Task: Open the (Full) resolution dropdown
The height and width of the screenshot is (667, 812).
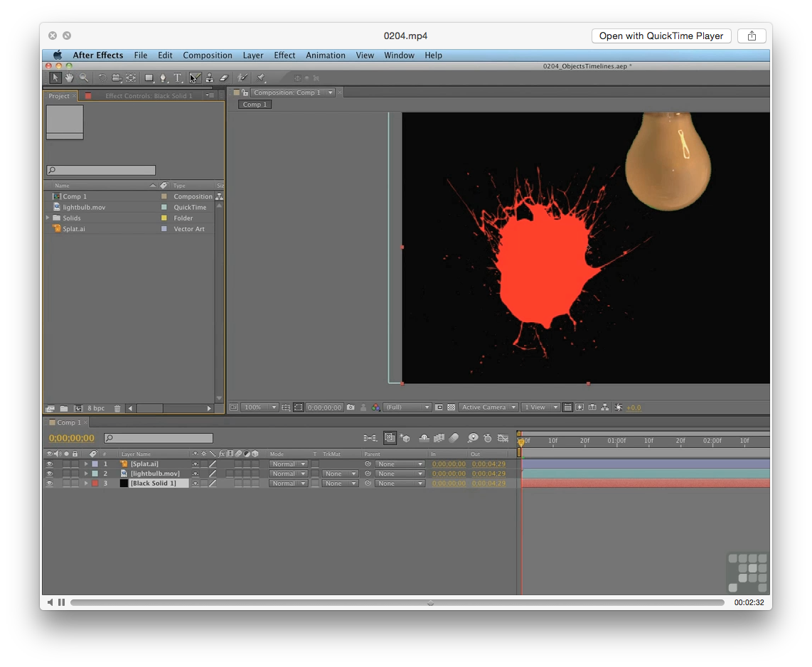Action: tap(407, 407)
